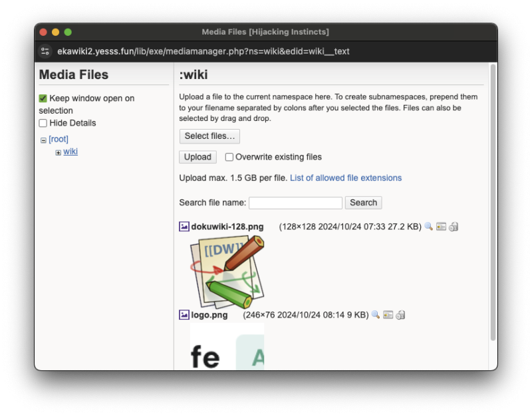Viewport: 532px width, 416px height.
Task: Click the delete icon for logo.png
Action: point(400,315)
